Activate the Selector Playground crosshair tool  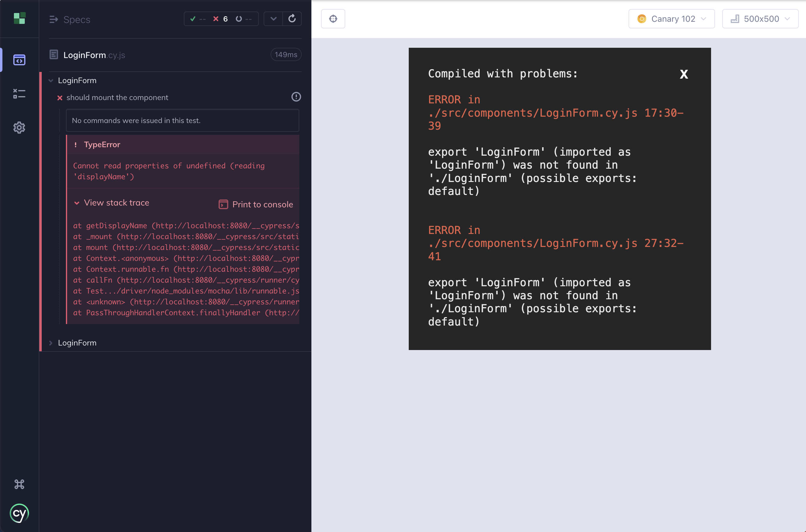pos(333,19)
